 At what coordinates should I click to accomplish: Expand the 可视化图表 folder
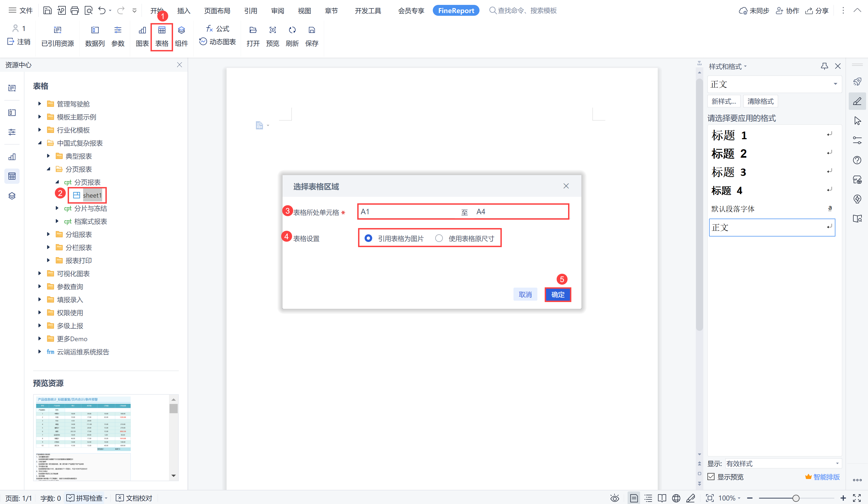[40, 273]
